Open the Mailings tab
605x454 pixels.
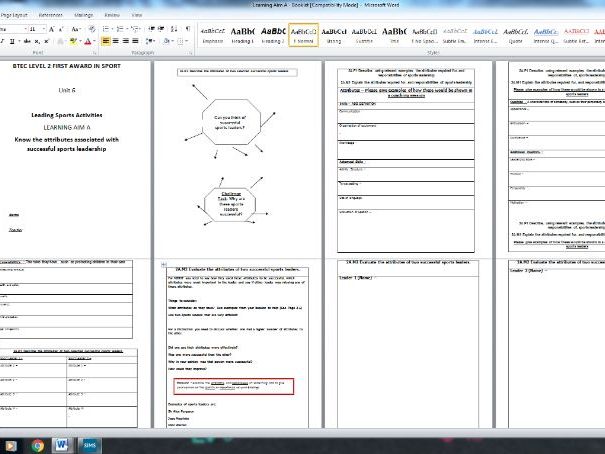(x=84, y=15)
